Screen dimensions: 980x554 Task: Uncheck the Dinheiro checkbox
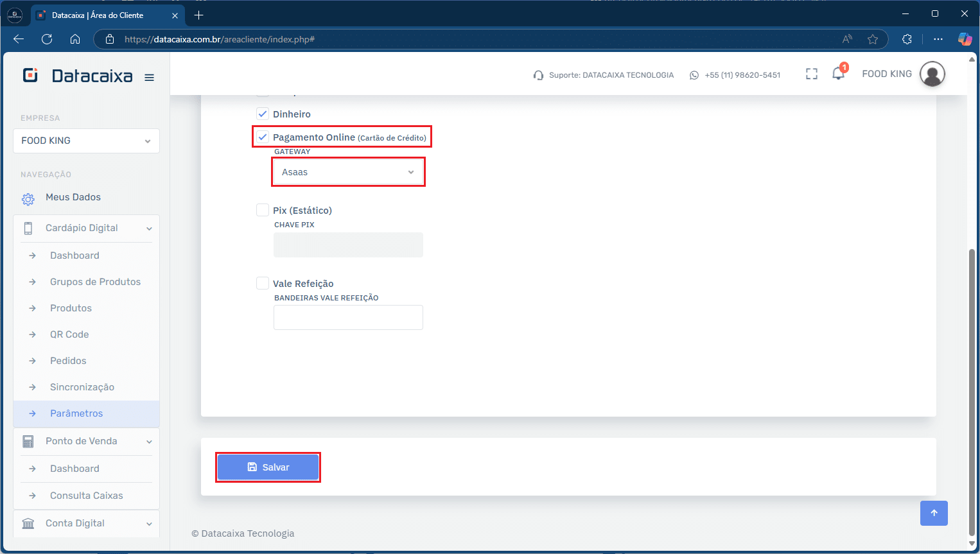(263, 114)
